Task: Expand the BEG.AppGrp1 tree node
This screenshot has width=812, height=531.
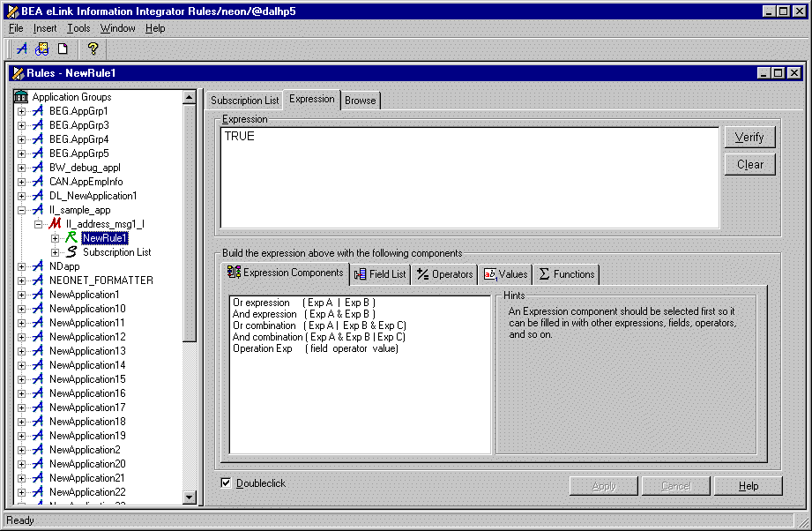Action: 21,111
